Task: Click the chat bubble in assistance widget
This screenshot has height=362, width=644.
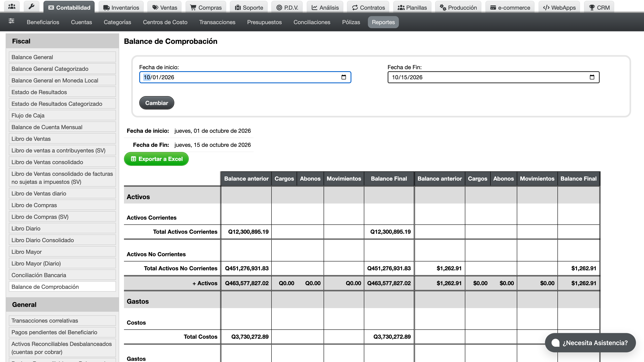Action: pyautogui.click(x=555, y=343)
